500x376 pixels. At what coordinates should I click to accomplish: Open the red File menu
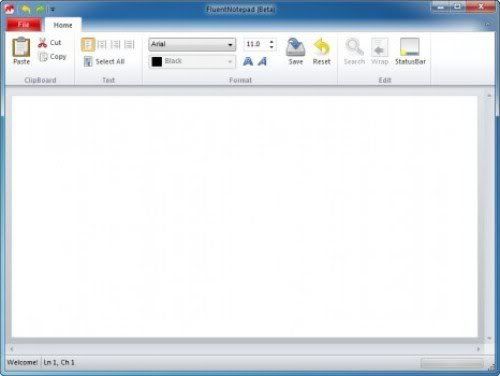click(x=23, y=25)
